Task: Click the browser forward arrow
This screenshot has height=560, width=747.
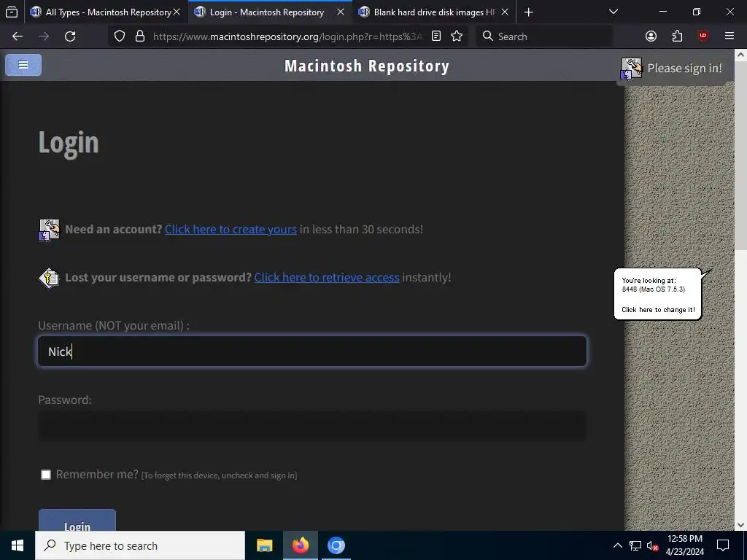Action: click(x=44, y=36)
